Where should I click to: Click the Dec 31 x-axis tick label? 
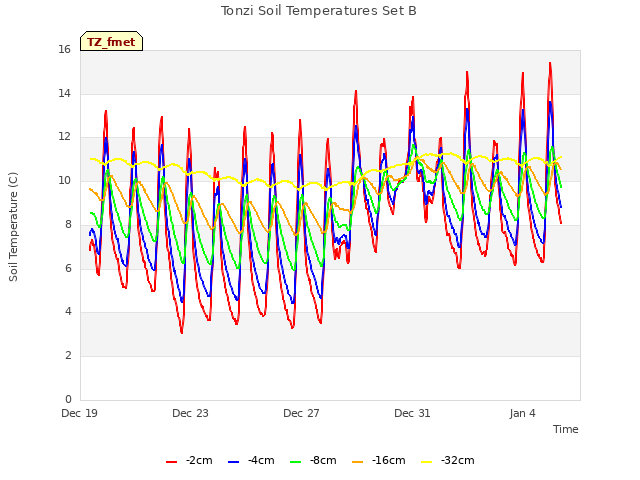(x=412, y=413)
